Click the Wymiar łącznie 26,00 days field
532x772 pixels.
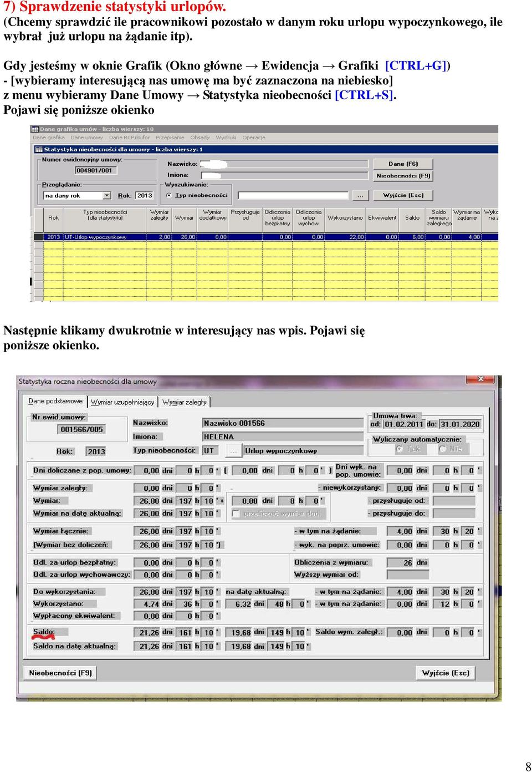tap(147, 531)
